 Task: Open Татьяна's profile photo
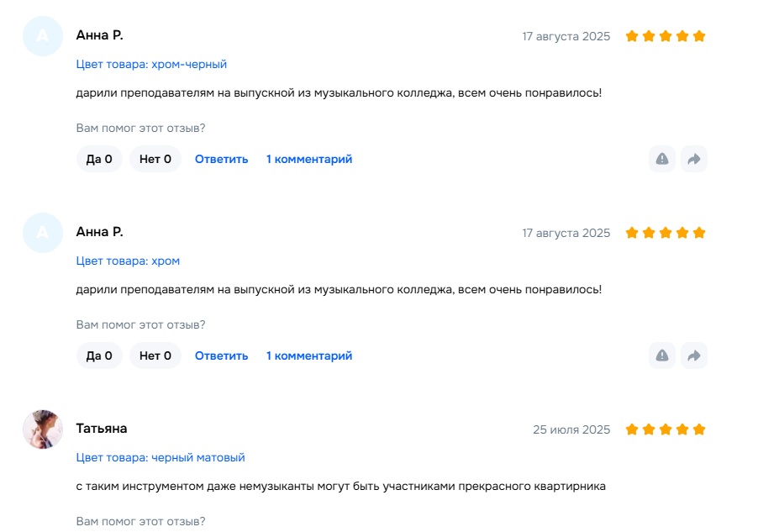click(x=43, y=429)
